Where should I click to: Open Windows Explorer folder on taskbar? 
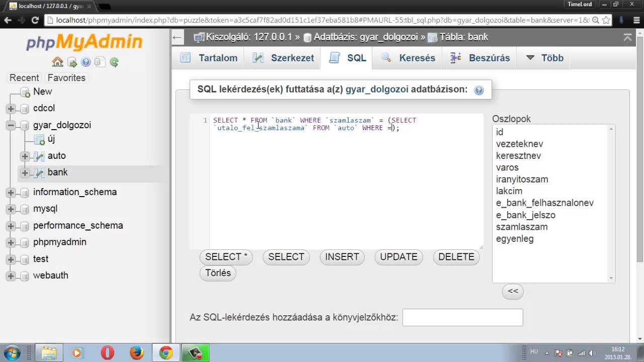click(49, 353)
